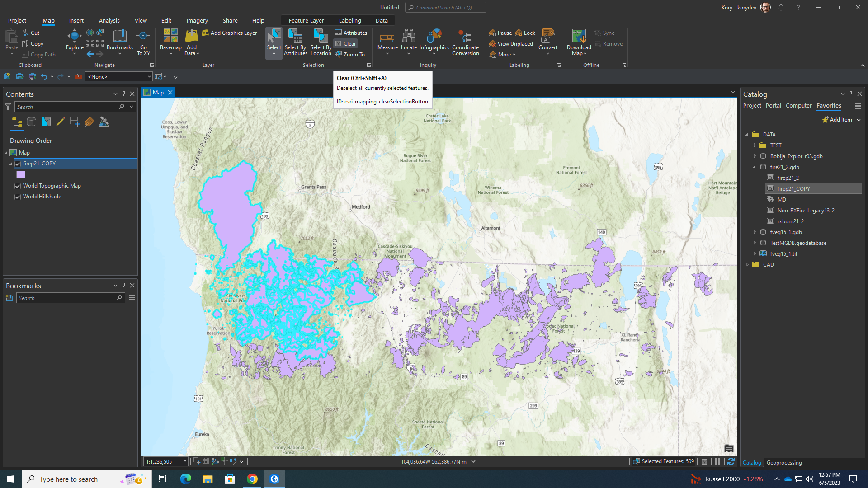Open the Infographics tool
The image size is (868, 488).
tap(434, 41)
